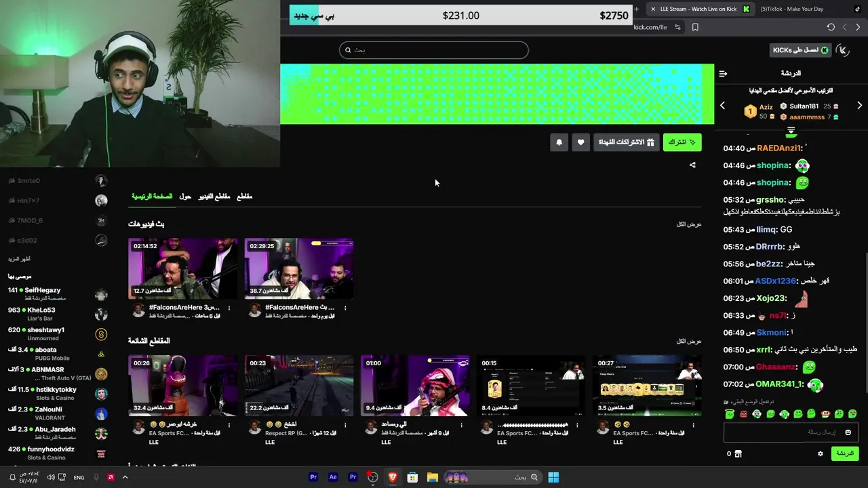Reload the page in browser toolbar
The width and height of the screenshot is (868, 488).
tap(831, 27)
